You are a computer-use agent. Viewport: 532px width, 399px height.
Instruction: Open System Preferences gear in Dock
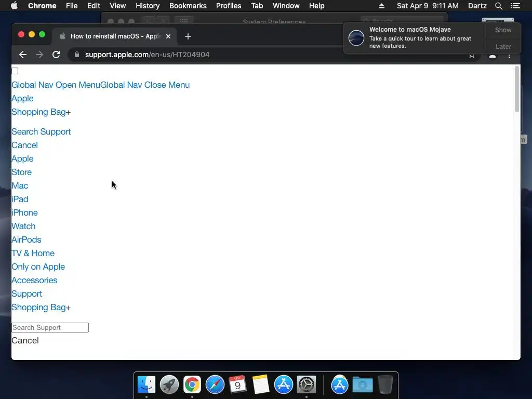pyautogui.click(x=307, y=385)
